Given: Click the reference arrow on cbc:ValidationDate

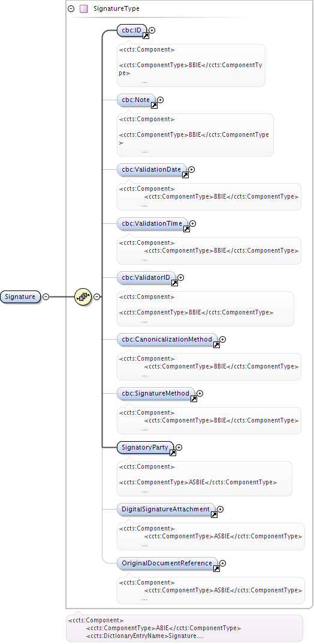Looking at the screenshot, I should pos(185,175).
